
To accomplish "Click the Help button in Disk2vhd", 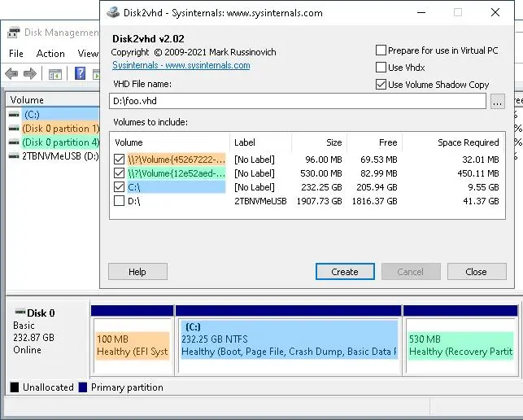I will tap(137, 272).
